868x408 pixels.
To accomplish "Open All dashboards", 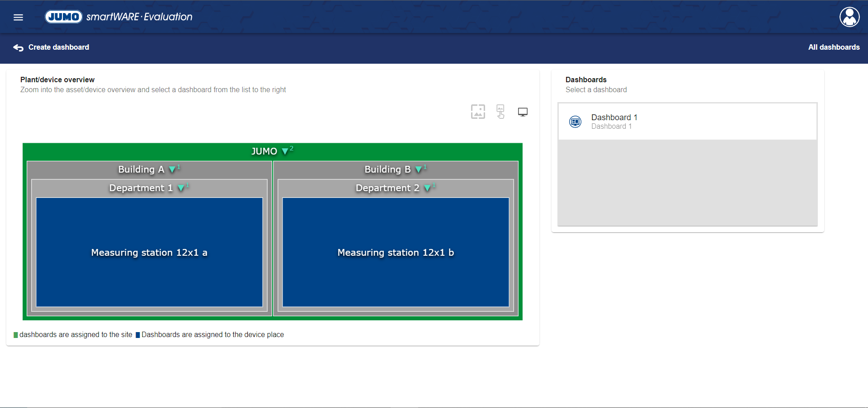I will point(834,47).
